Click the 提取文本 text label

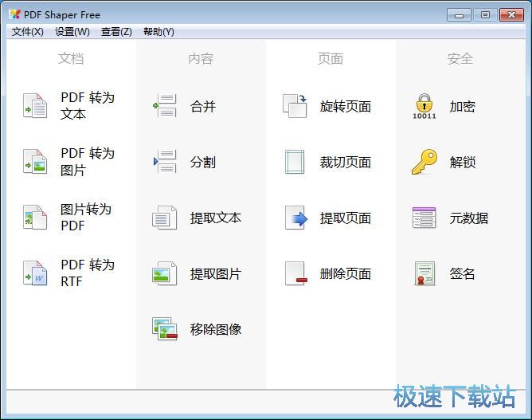pyautogui.click(x=216, y=218)
